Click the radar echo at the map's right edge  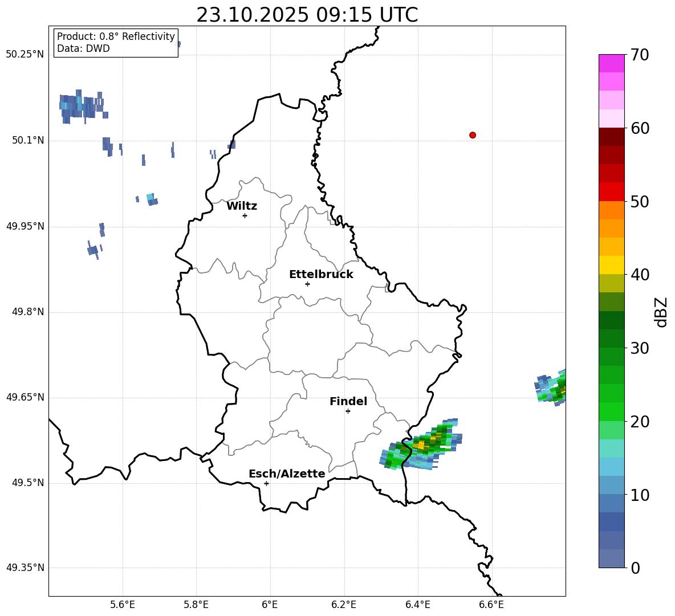pos(551,387)
